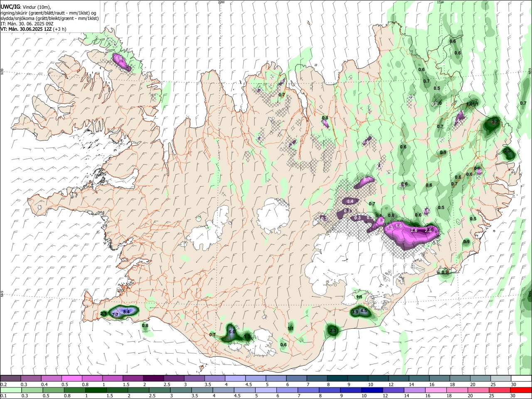The width and height of the screenshot is (532, 399).
Task: Click the dark teal 9 snow legend swatch
Action: pyautogui.click(x=357, y=378)
